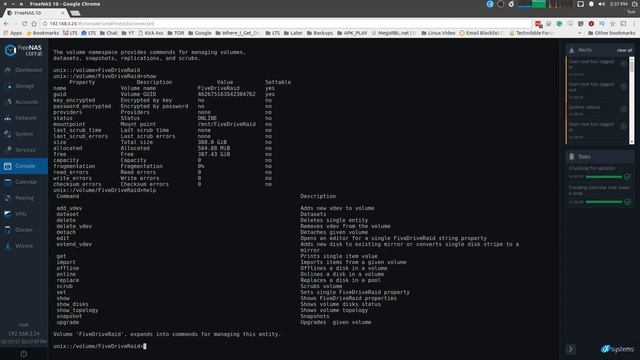Screen dimensions: 640x360
Task: Open the YT bookmarks folder
Action: pos(128,33)
